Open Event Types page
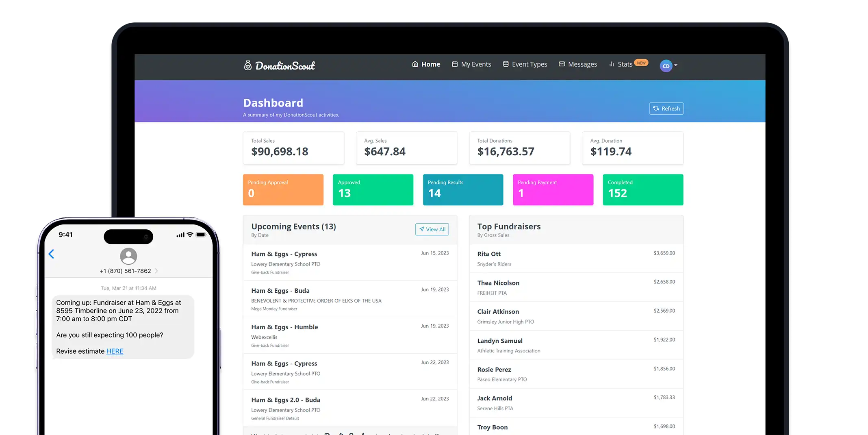 coord(525,64)
